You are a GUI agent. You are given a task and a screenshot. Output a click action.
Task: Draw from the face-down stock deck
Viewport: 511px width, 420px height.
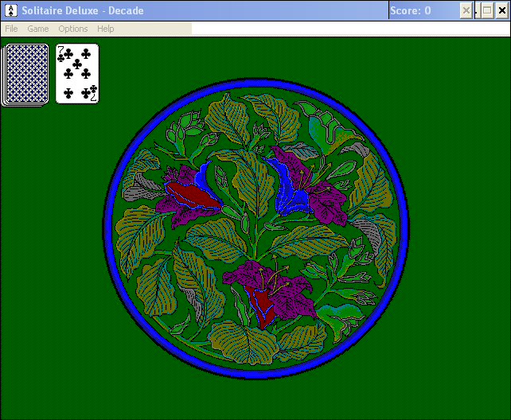coord(26,73)
